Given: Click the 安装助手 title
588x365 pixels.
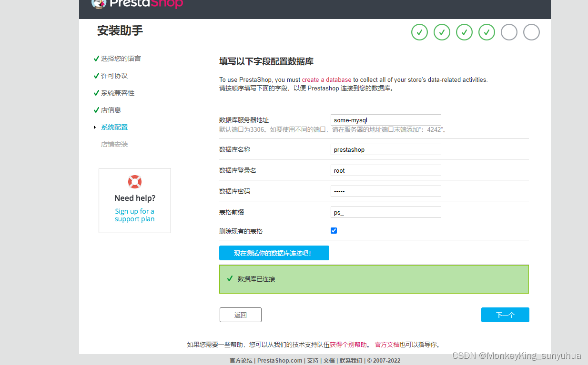Looking at the screenshot, I should pyautogui.click(x=120, y=30).
